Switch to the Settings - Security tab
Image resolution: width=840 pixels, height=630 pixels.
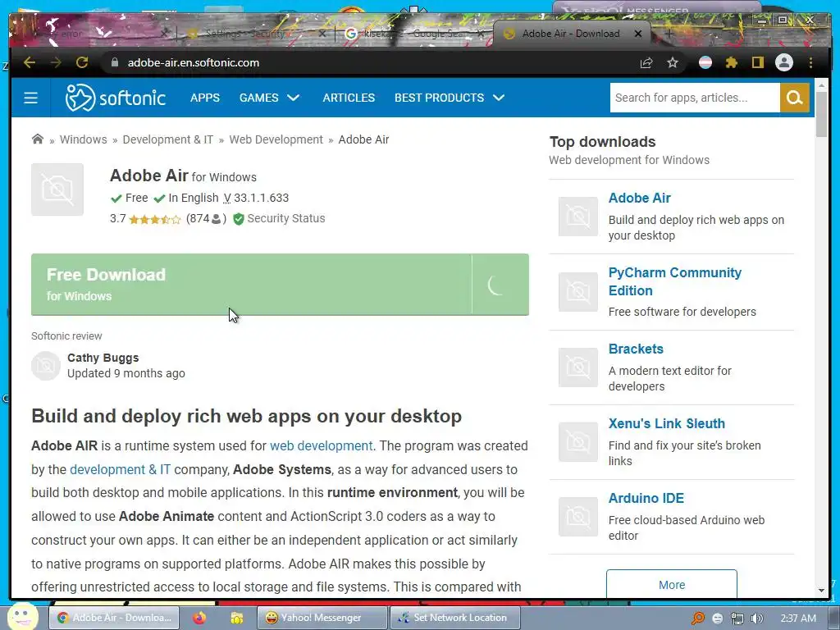tap(256, 34)
